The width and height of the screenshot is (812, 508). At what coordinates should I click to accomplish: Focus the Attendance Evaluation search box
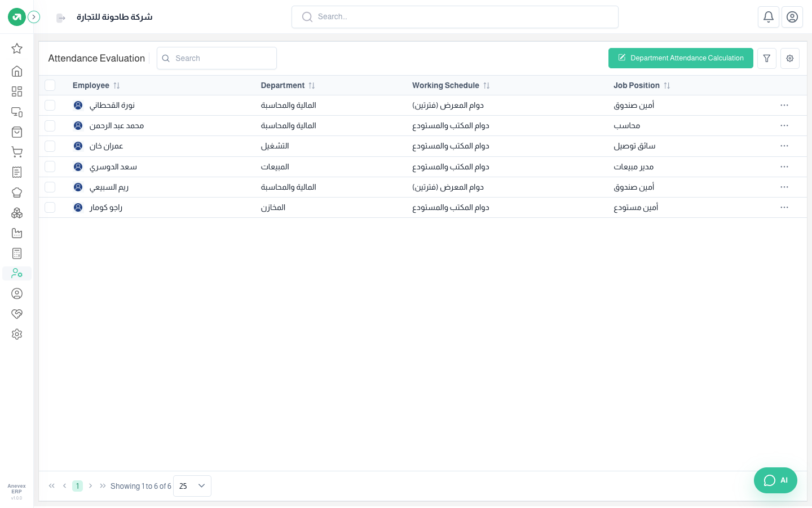point(217,58)
